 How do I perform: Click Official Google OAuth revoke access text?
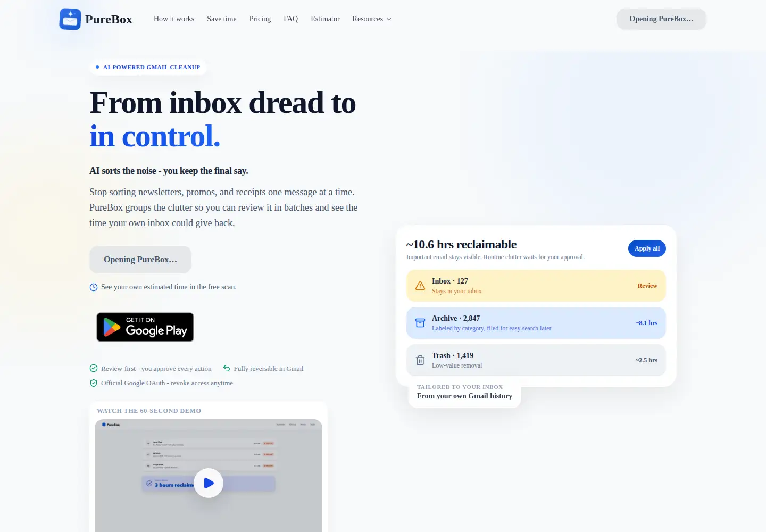click(167, 383)
